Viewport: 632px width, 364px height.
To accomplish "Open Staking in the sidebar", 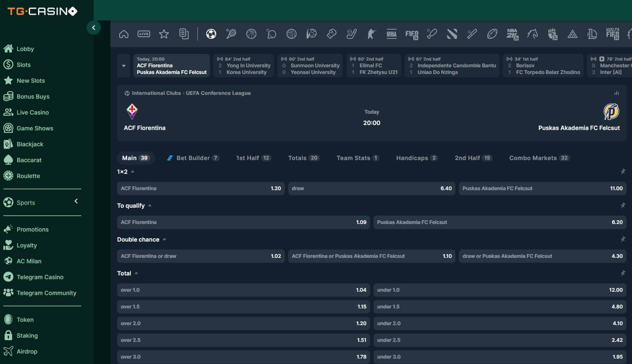I will [x=27, y=336].
